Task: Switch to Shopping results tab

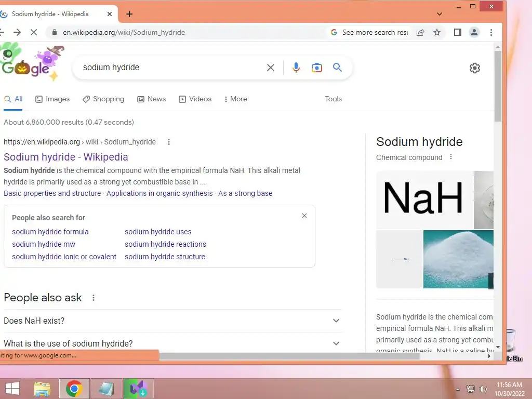Action: [x=103, y=99]
